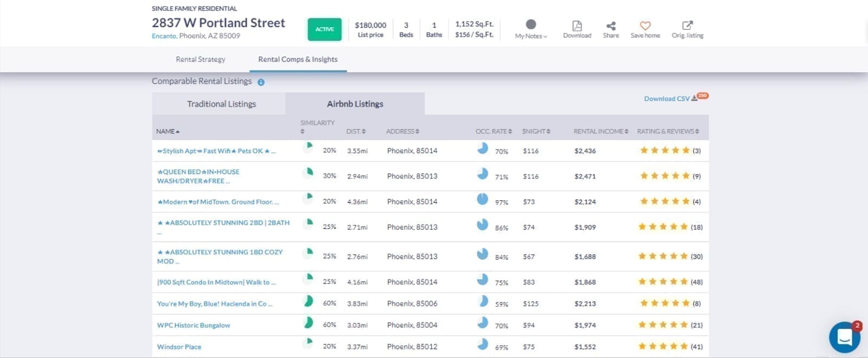Open the chat widget bubble
Screen dimensions: 868x358
tap(844, 337)
